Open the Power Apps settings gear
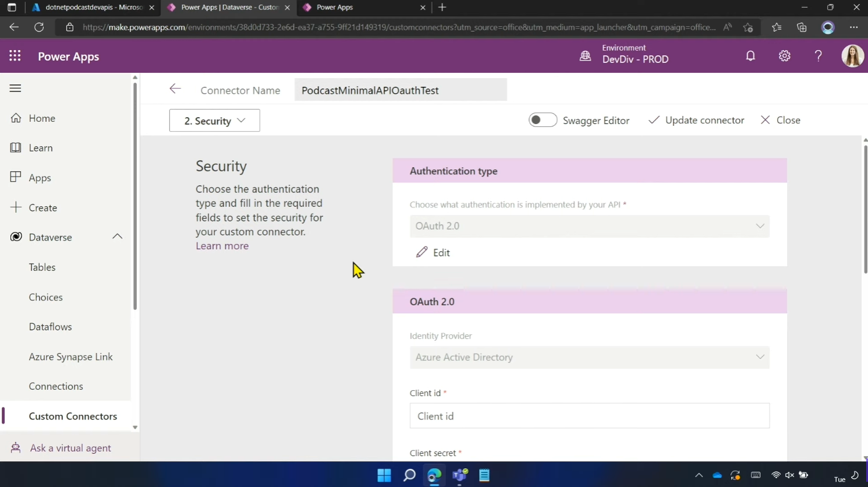 785,56
